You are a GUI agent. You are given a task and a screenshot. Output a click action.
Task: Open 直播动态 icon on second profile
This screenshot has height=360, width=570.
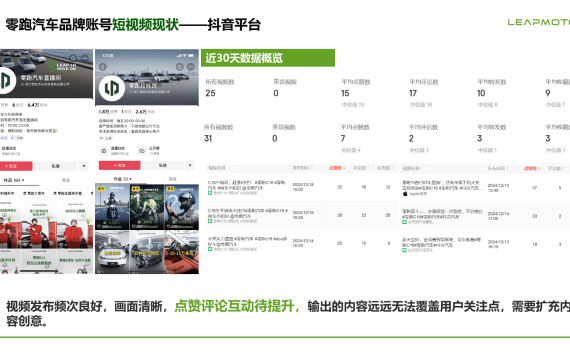(104, 151)
